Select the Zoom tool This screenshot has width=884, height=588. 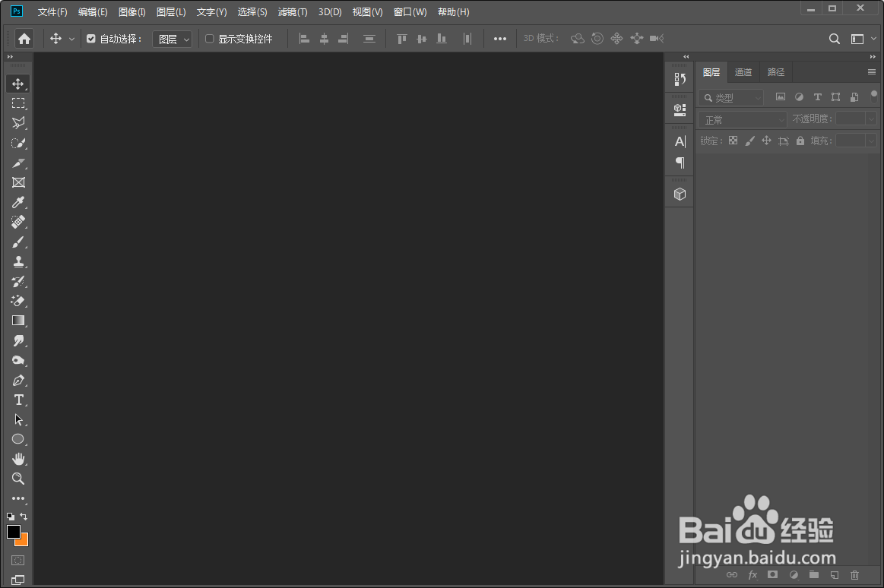point(18,479)
